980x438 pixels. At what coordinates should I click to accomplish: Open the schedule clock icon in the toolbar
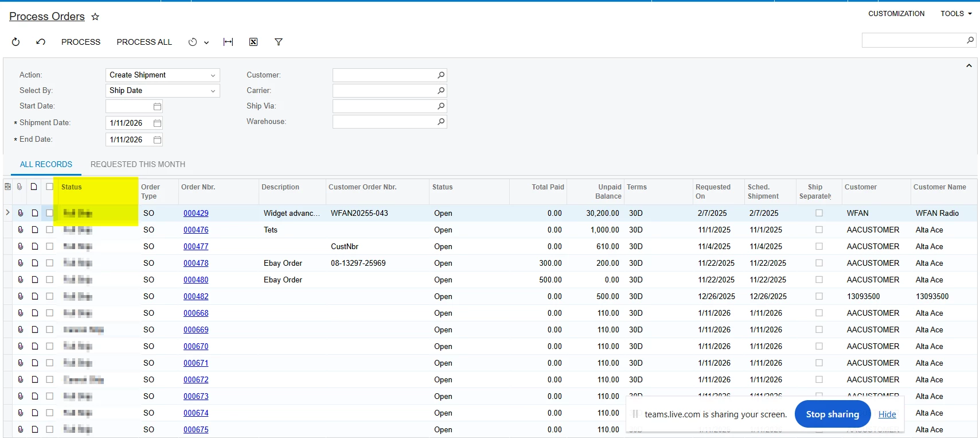pos(193,42)
